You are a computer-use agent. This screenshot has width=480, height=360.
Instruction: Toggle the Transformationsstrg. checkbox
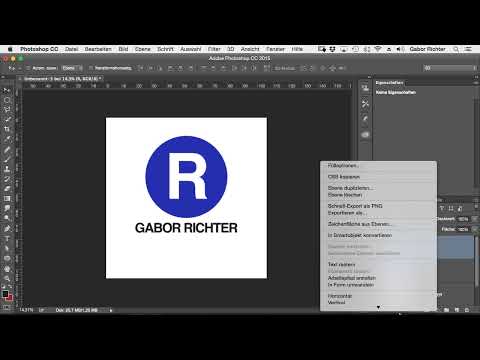pyautogui.click(x=90, y=68)
